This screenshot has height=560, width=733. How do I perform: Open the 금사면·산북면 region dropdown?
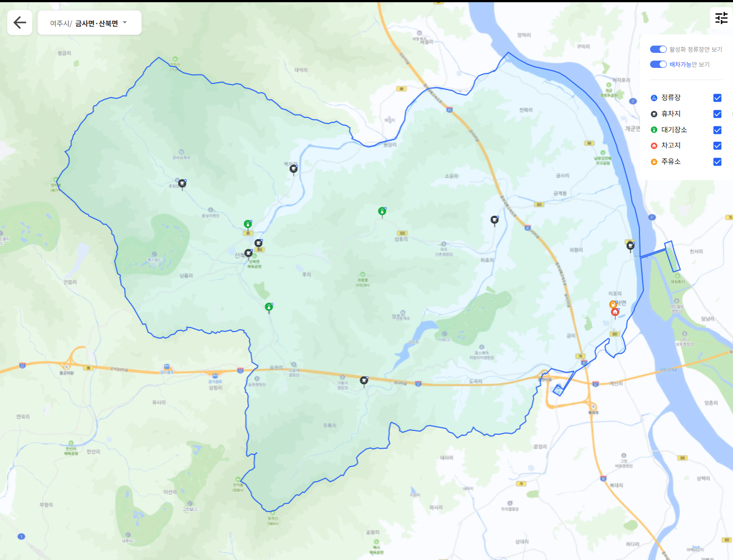(x=90, y=23)
